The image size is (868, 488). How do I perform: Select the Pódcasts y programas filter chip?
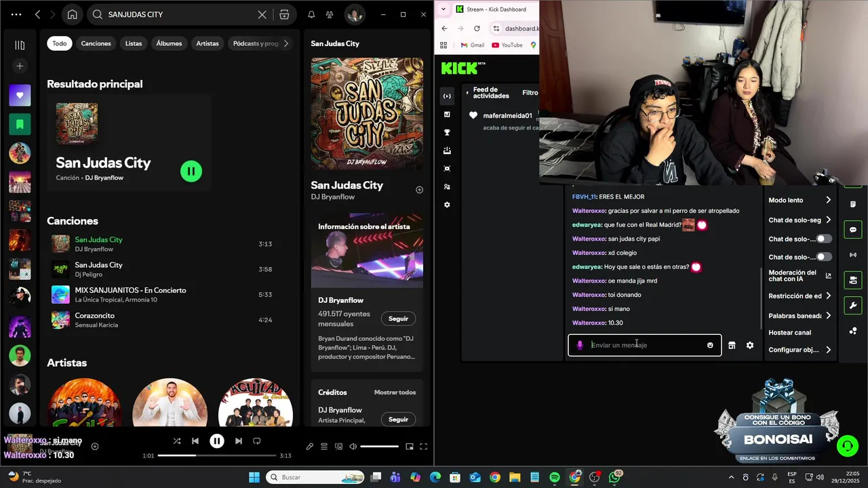click(x=255, y=43)
